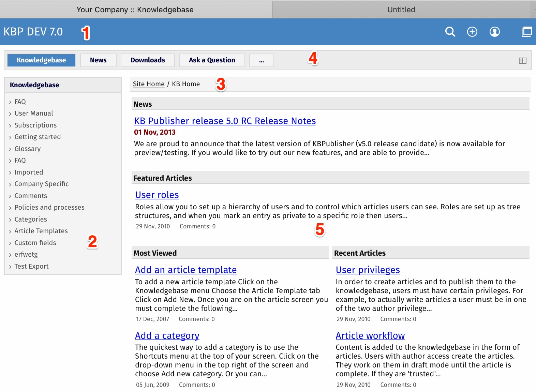Screen dimensions: 536x392
Task: Open the user account icon
Action: (495, 32)
